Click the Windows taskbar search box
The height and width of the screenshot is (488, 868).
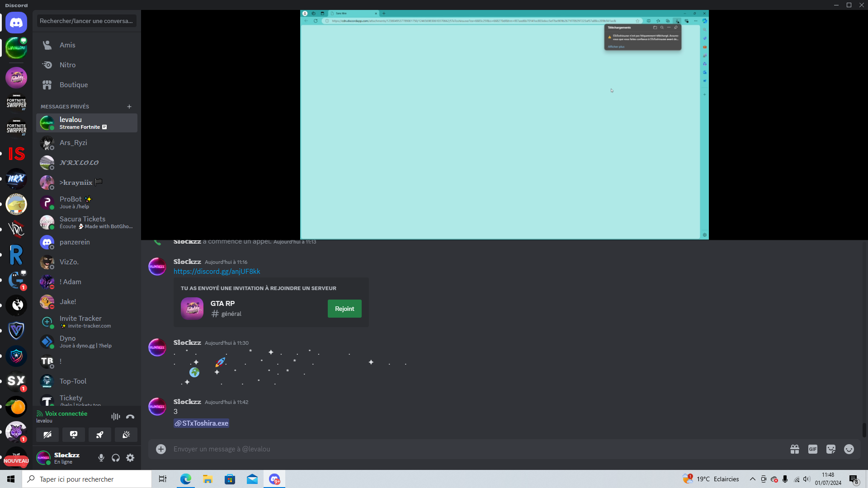point(87,479)
